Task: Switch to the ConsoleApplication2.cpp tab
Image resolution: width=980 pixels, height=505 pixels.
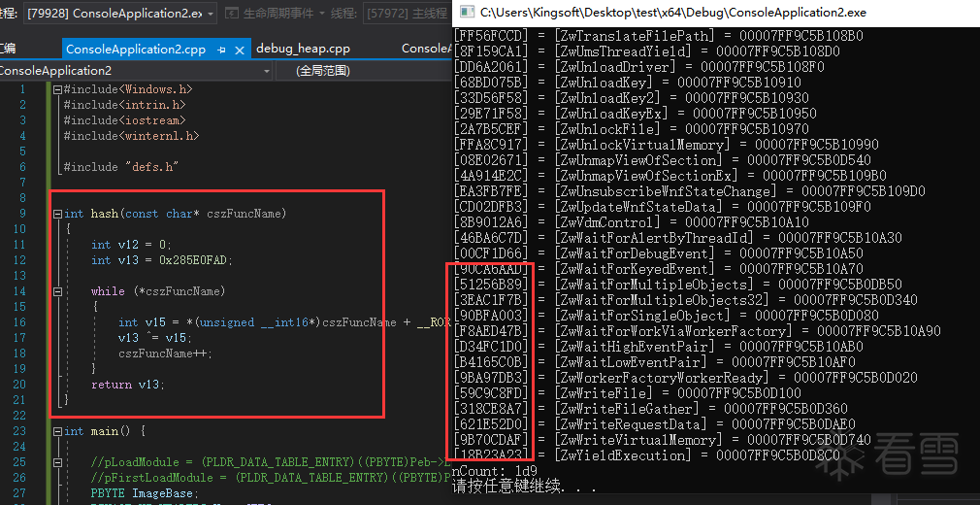Action: coord(136,49)
